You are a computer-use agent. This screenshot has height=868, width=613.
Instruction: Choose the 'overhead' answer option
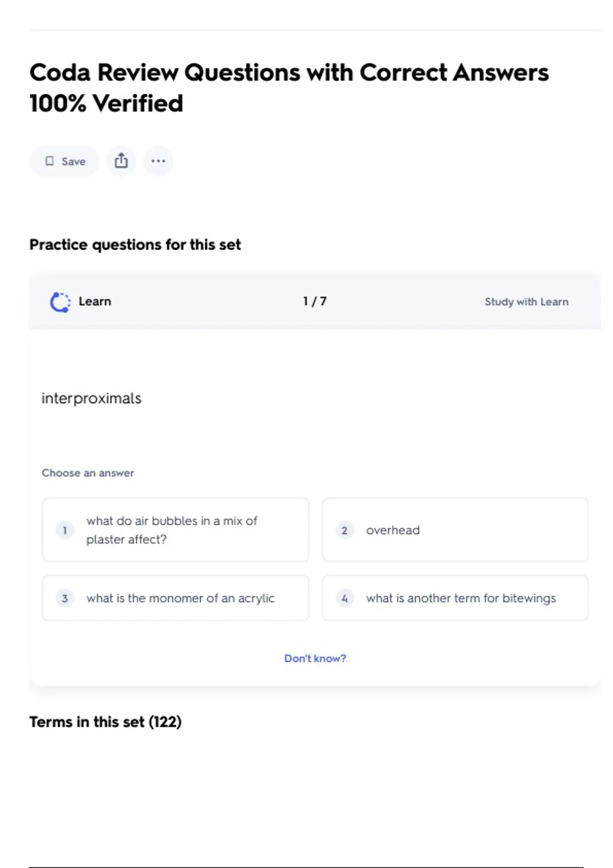[455, 529]
